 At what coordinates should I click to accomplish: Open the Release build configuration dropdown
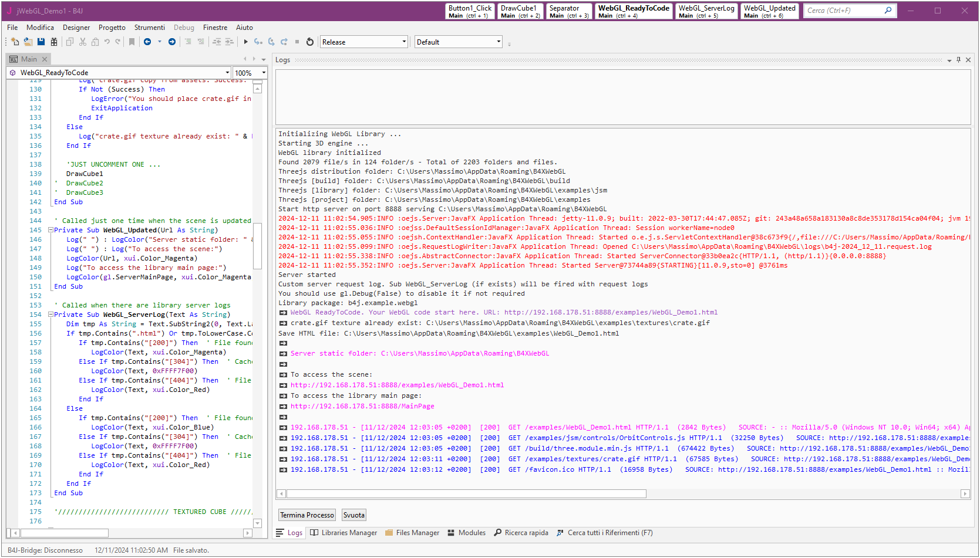coord(404,42)
